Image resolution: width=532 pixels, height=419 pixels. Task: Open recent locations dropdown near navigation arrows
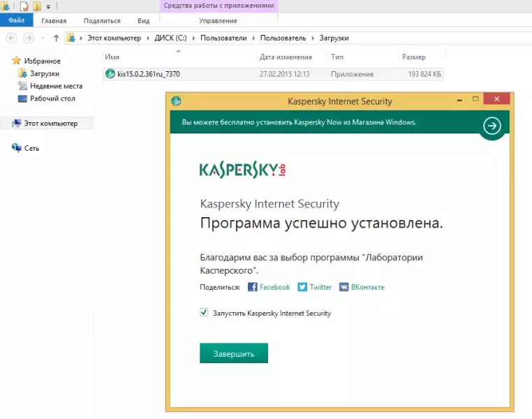pos(43,38)
